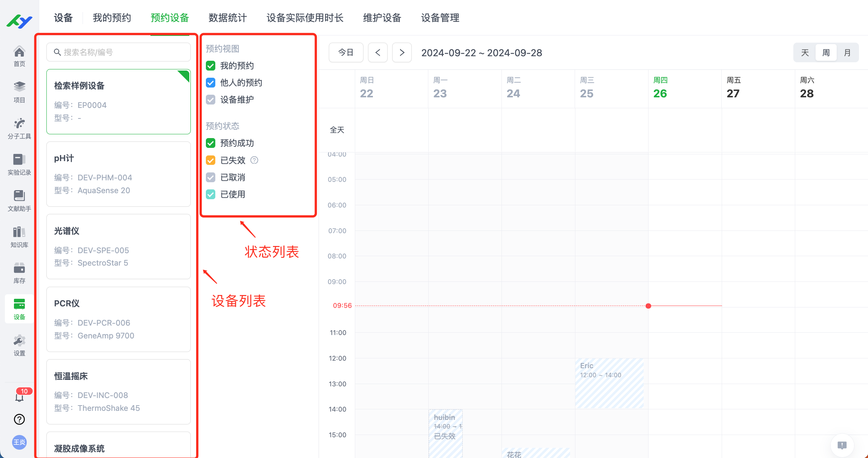
Task: Select the 分子工具 sidebar icon
Action: pyautogui.click(x=19, y=128)
